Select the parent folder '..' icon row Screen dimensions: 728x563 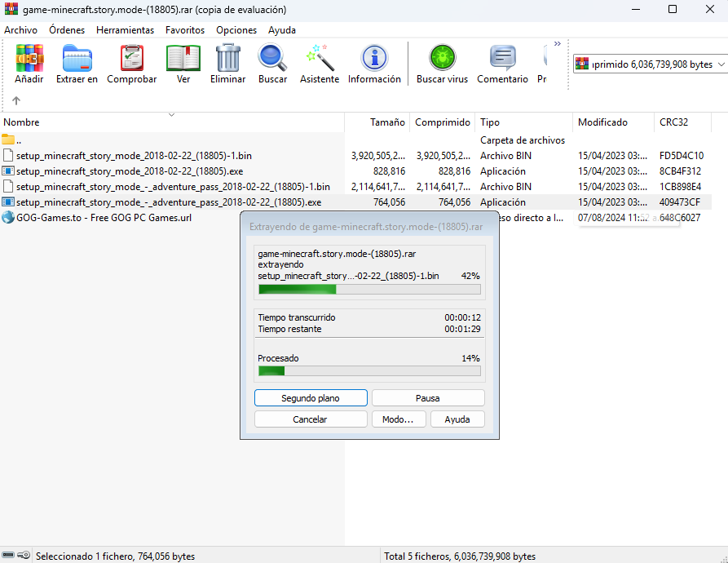tap(8, 140)
